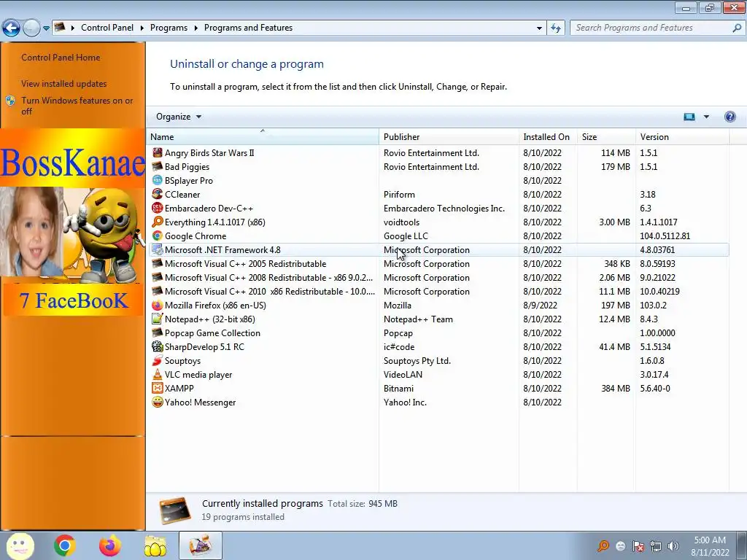Expand the Programs breadcrumb arrow
Image resolution: width=747 pixels, height=560 pixels.
tap(196, 28)
